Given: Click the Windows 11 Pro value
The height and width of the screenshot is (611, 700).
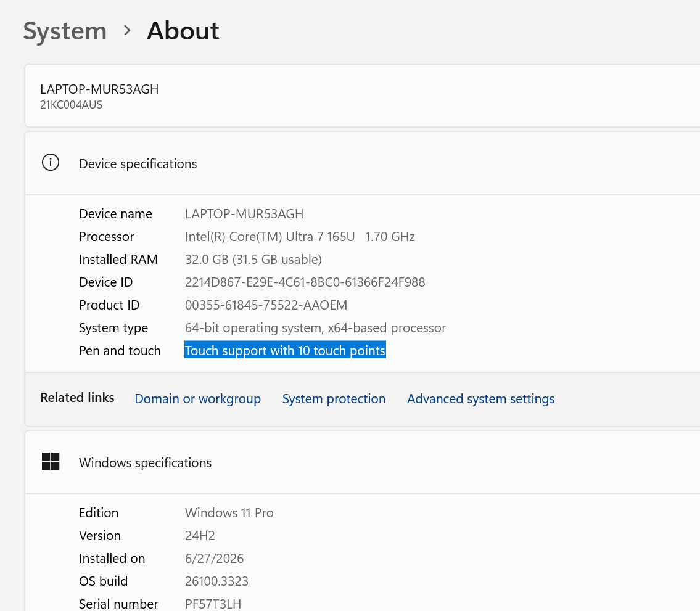Looking at the screenshot, I should 229,513.
